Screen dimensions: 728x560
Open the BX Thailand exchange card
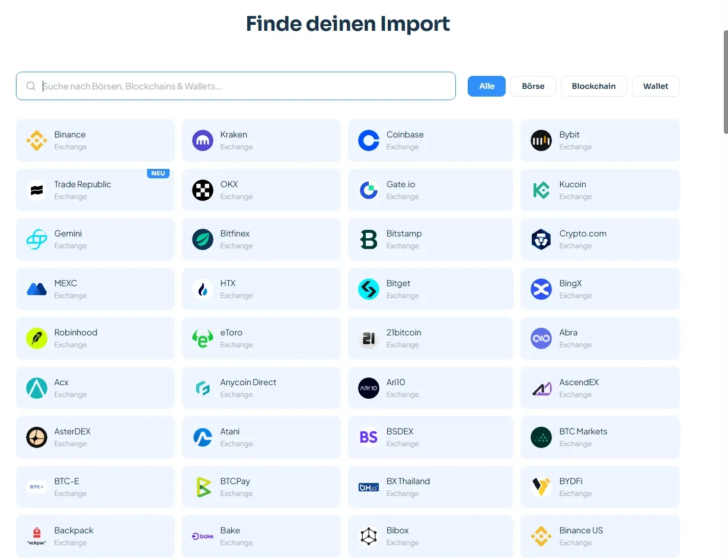point(430,487)
